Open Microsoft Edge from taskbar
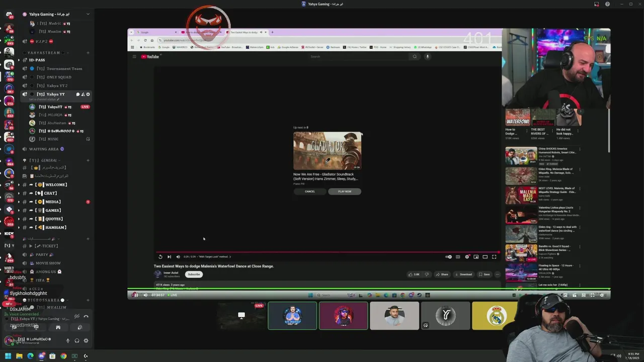 (x=30, y=356)
